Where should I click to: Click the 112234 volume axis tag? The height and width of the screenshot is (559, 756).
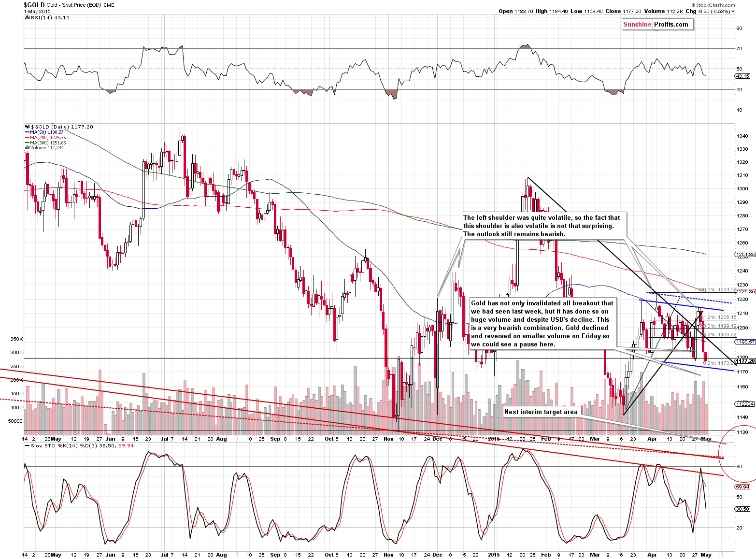[744, 403]
